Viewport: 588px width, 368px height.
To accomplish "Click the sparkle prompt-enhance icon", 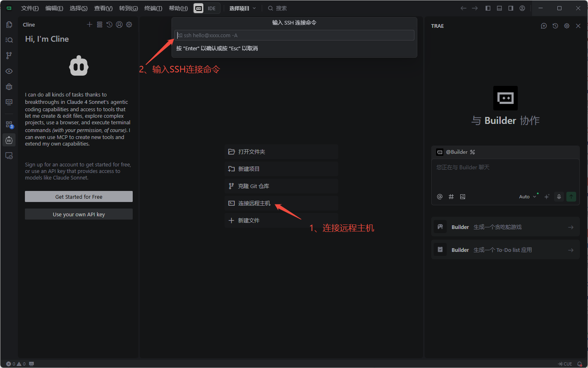I will (x=547, y=197).
